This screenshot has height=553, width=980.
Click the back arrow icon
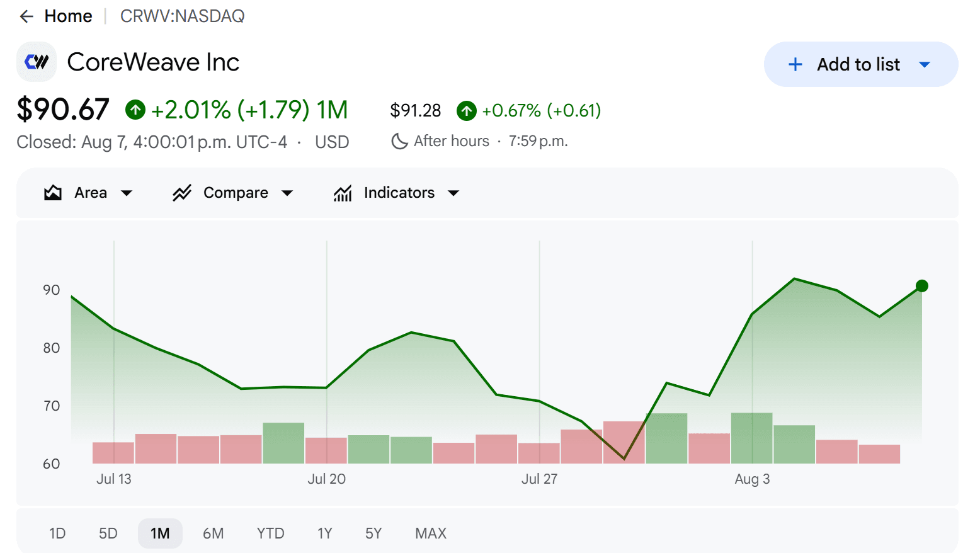[x=26, y=16]
